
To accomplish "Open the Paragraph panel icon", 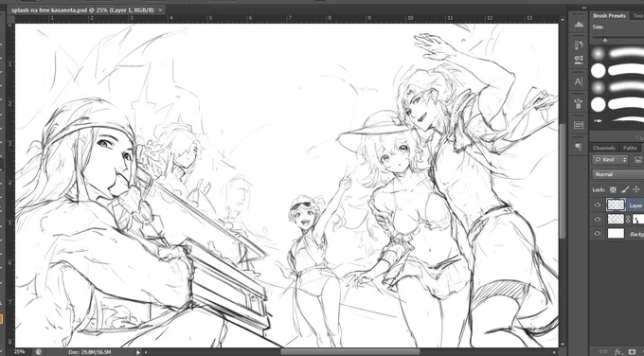I will point(579,147).
